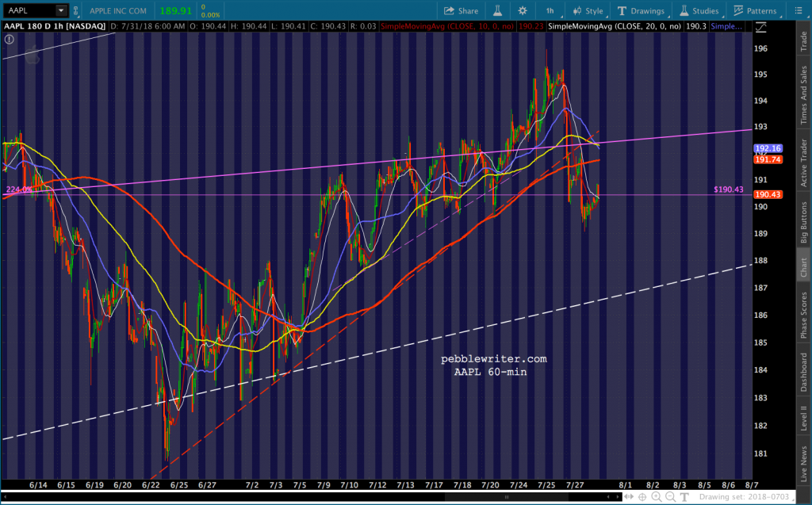Image resolution: width=812 pixels, height=505 pixels.
Task: Click the C: 190.43 close value in header
Action: [x=328, y=26]
